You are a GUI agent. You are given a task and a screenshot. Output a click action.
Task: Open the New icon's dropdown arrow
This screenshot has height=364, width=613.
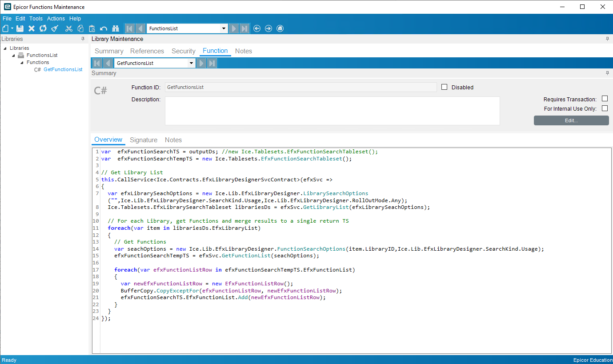(12, 28)
